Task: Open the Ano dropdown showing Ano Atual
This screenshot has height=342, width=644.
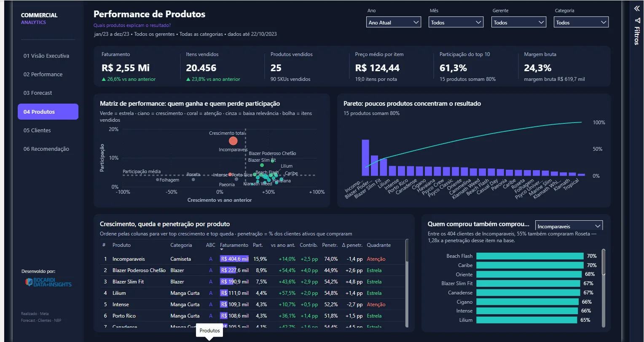Action: (x=394, y=22)
